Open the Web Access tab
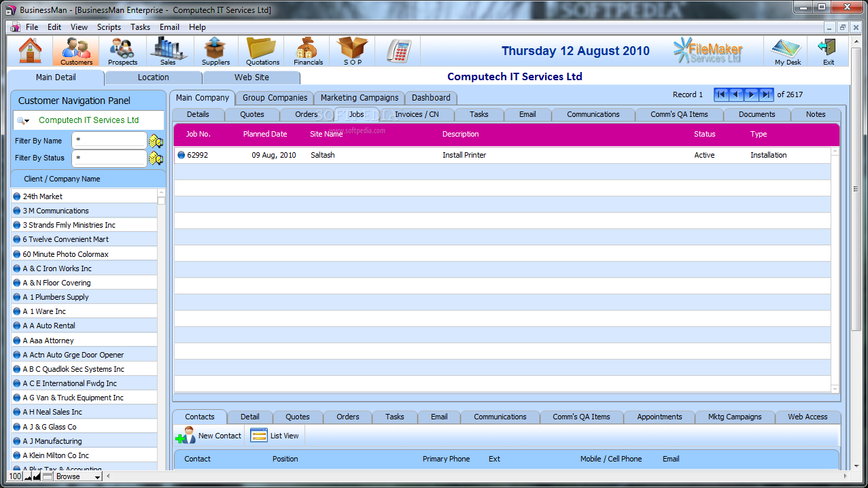 [808, 417]
